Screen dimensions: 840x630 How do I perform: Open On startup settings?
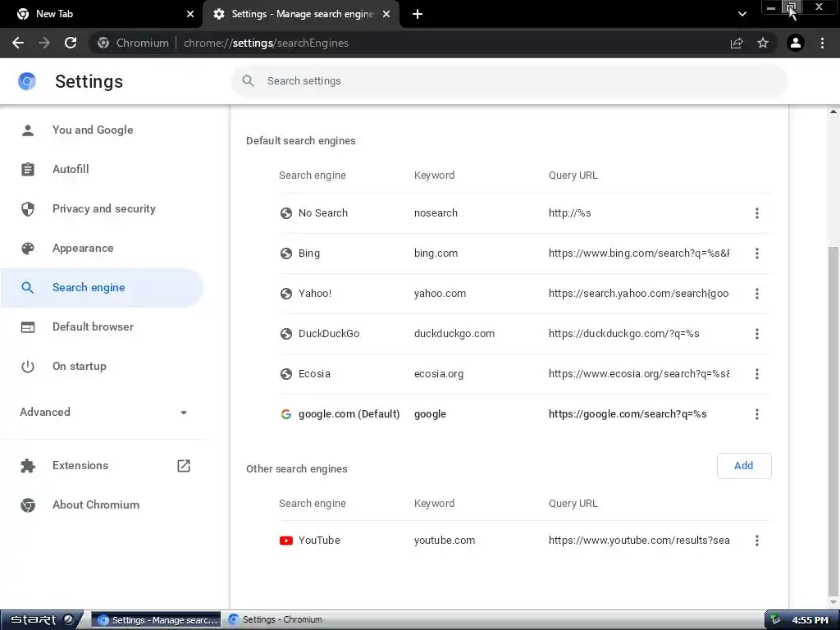coord(102,367)
